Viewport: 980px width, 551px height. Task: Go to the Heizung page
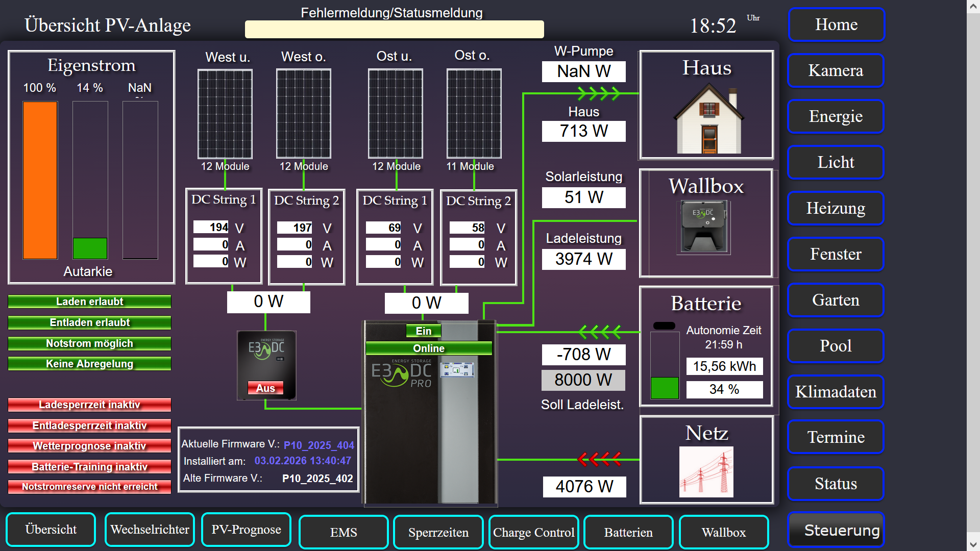coord(836,208)
